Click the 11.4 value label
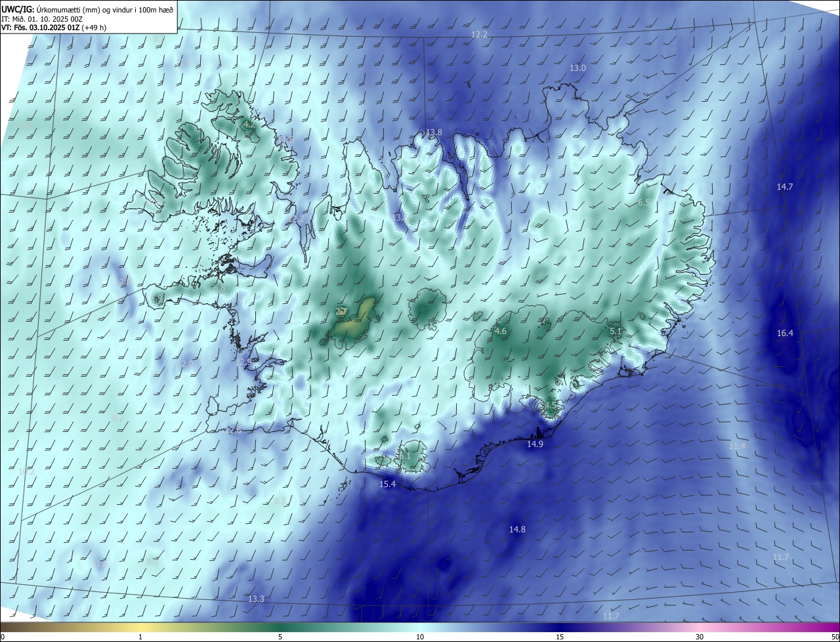Viewport: 840px width, 642px height. [738, 446]
